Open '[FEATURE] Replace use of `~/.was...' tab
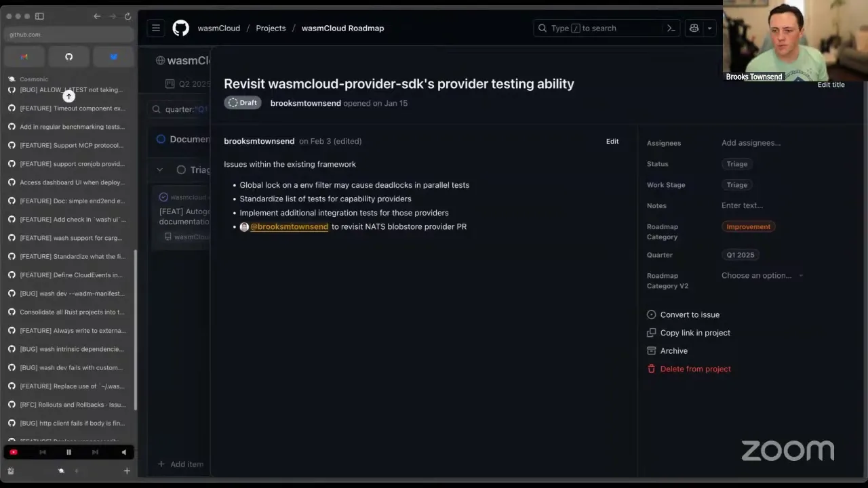868x488 pixels. [68, 386]
